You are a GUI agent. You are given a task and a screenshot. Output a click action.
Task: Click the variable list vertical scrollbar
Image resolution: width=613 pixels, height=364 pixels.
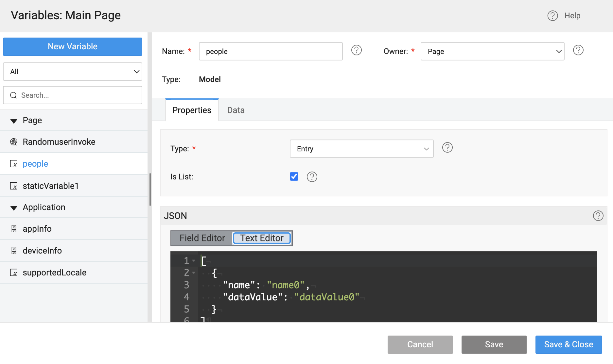coord(150,190)
